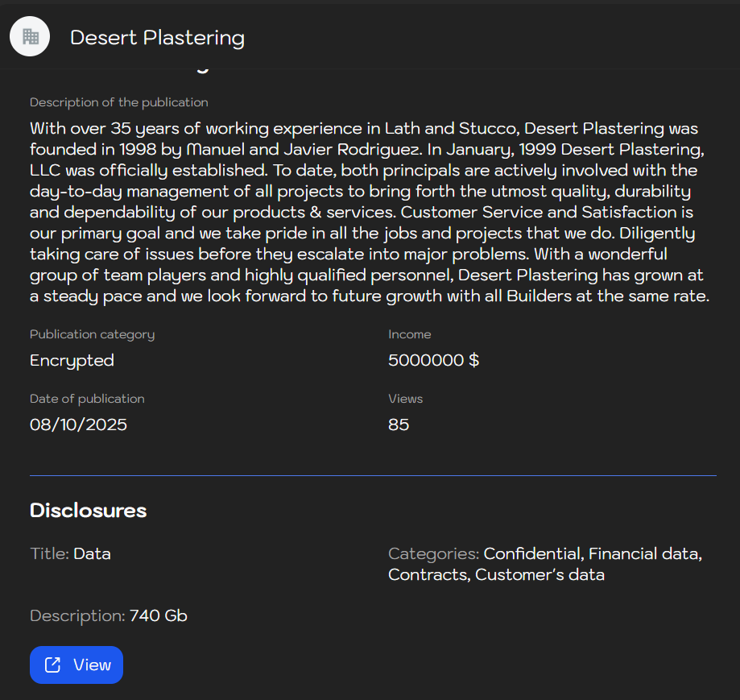The height and width of the screenshot is (700, 740).
Task: Click the Contracts category tag
Action: click(427, 574)
